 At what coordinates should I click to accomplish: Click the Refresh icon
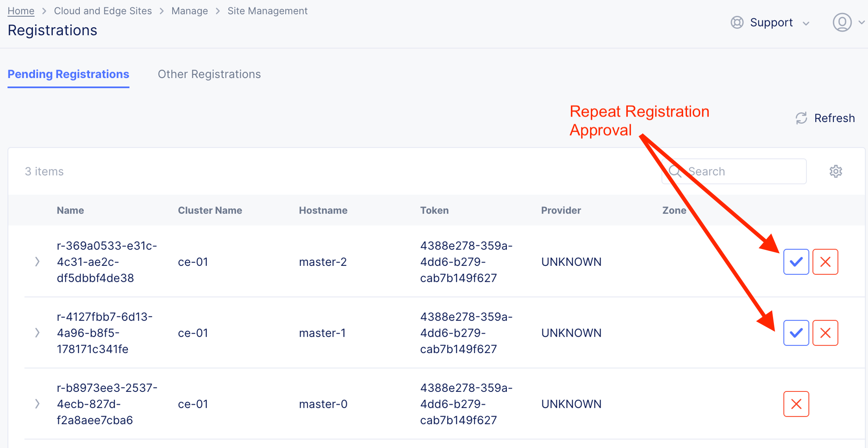point(801,118)
